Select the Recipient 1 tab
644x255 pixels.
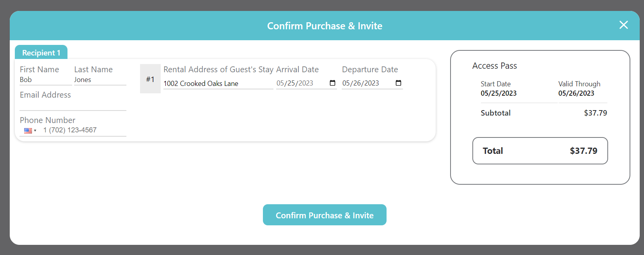click(41, 52)
